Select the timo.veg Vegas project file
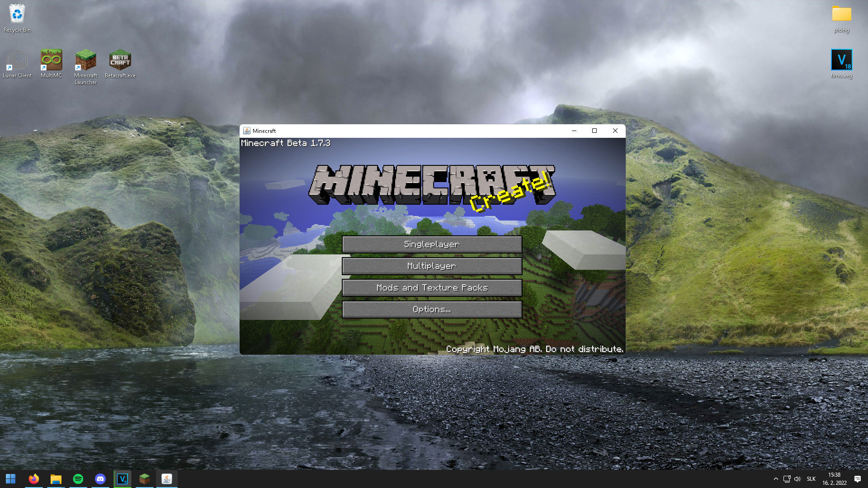This screenshot has height=488, width=868. click(x=841, y=63)
